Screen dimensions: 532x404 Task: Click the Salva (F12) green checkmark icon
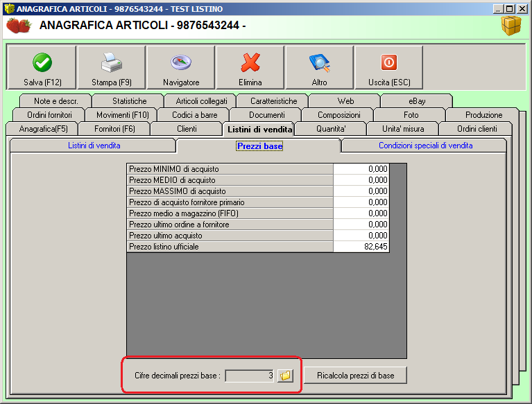[42, 64]
